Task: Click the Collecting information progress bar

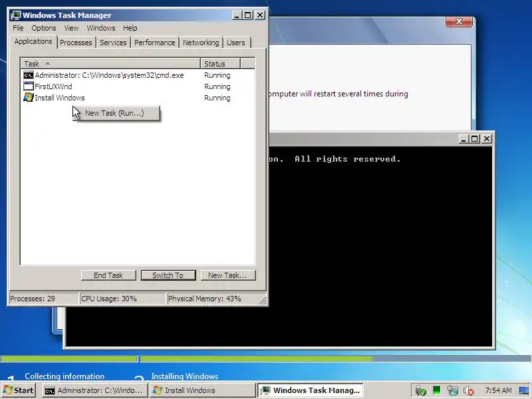Action: click(x=69, y=358)
